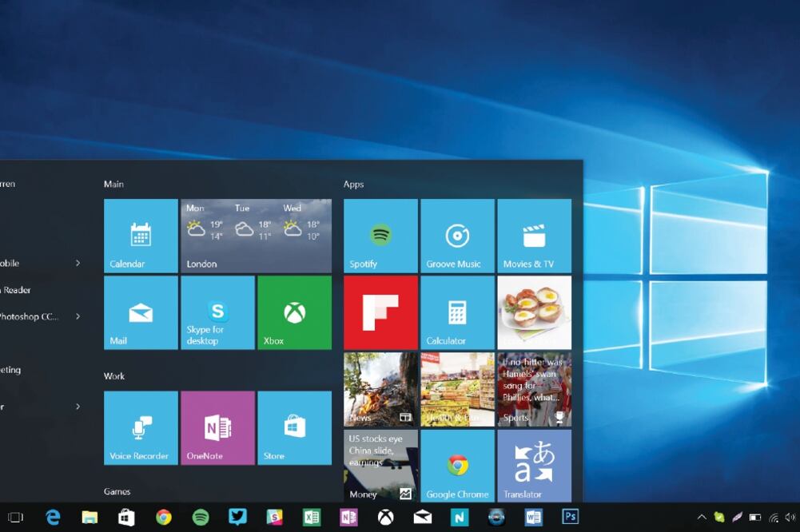Viewport: 800px width, 532px height.
Task: Open the Calculator app
Action: (x=457, y=312)
